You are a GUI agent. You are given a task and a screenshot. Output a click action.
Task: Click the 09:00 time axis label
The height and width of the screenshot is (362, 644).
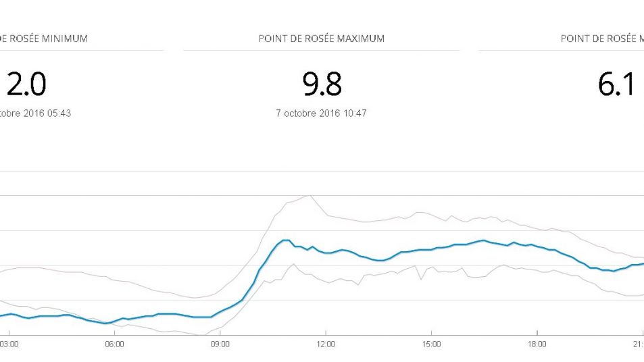(x=220, y=344)
